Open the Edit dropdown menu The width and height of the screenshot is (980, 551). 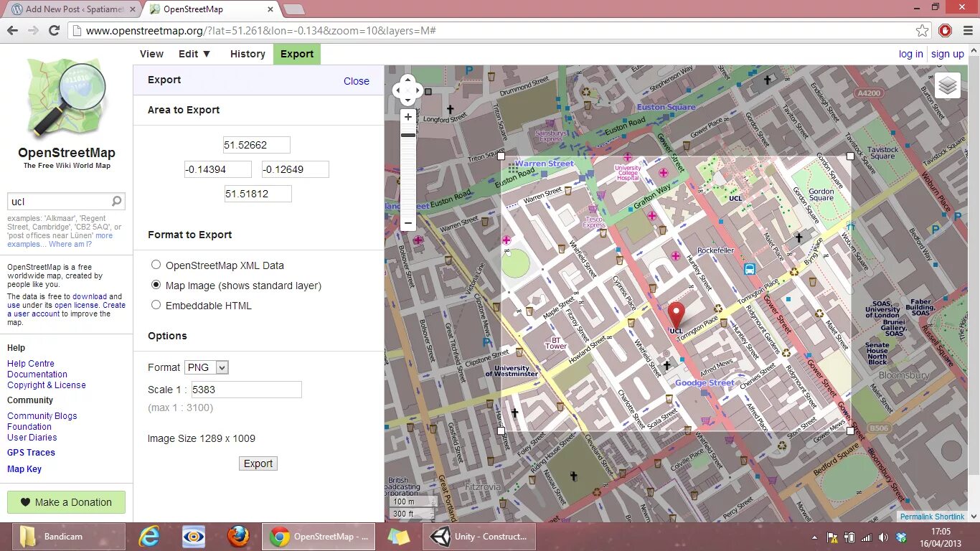pyautogui.click(x=194, y=54)
